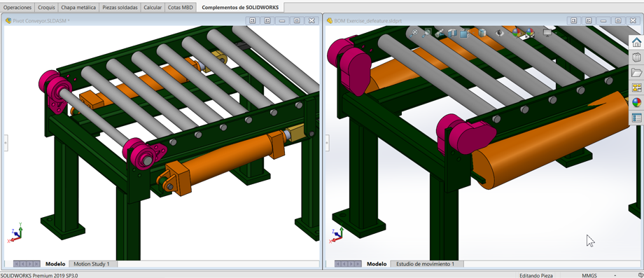Click the axis triad in Pivot Conveyor
Viewport: 644px width, 278px height.
click(15, 233)
